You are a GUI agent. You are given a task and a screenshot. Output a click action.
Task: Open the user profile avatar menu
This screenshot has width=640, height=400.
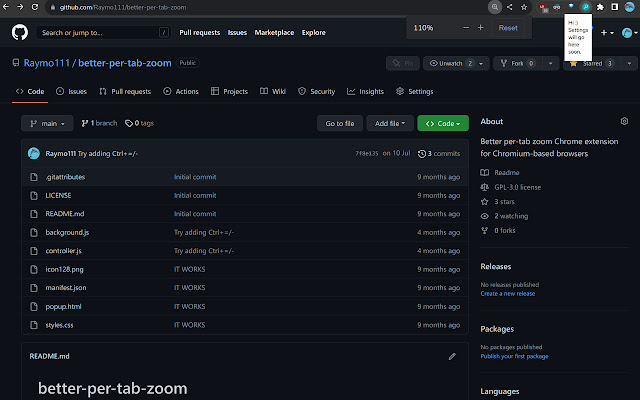(629, 33)
